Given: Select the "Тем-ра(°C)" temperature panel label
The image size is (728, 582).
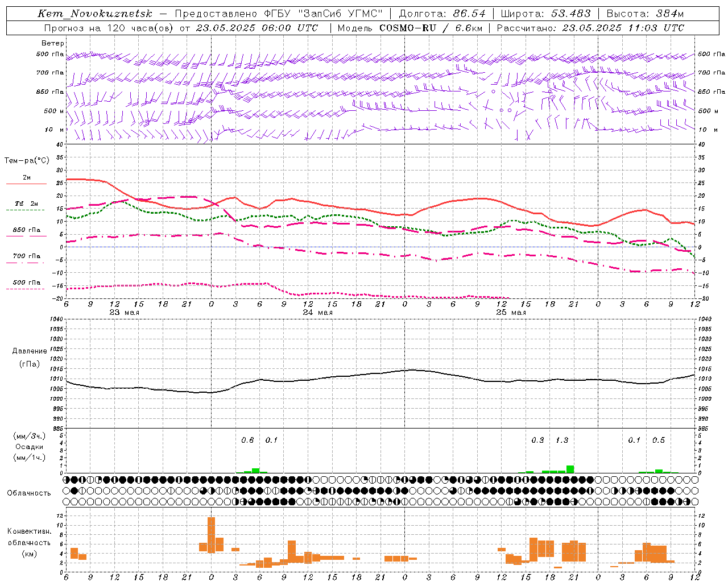Looking at the screenshot, I should [x=27, y=161].
